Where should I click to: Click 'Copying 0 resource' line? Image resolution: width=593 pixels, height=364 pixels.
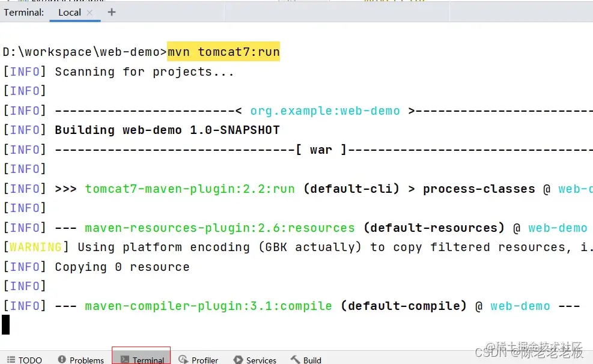(122, 267)
